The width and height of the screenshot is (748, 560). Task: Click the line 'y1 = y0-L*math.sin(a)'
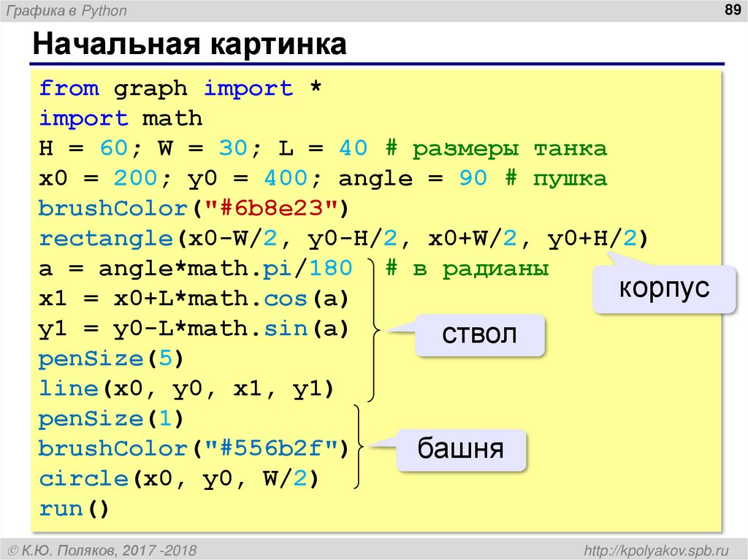[194, 329]
